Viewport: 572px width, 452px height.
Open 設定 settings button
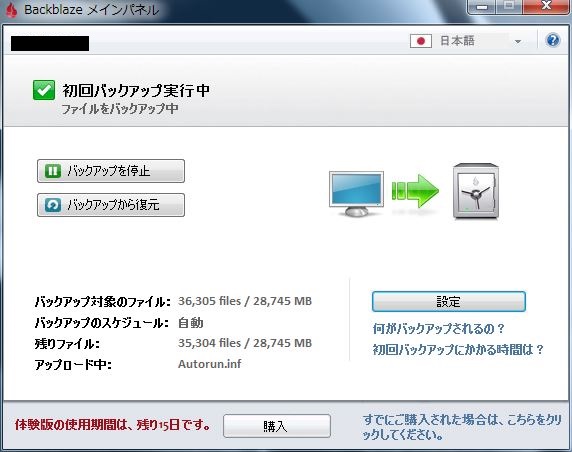point(449,302)
